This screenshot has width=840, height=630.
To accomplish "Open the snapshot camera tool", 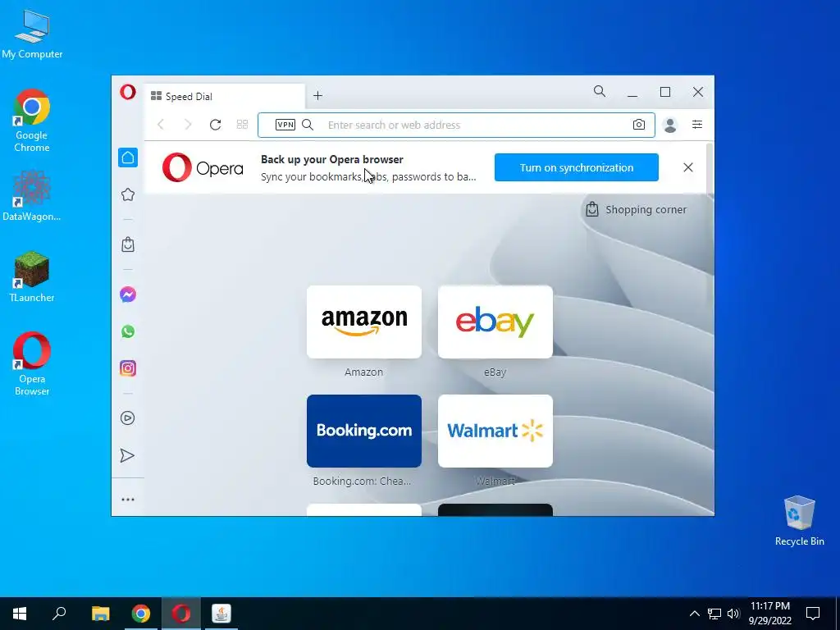I will click(638, 125).
